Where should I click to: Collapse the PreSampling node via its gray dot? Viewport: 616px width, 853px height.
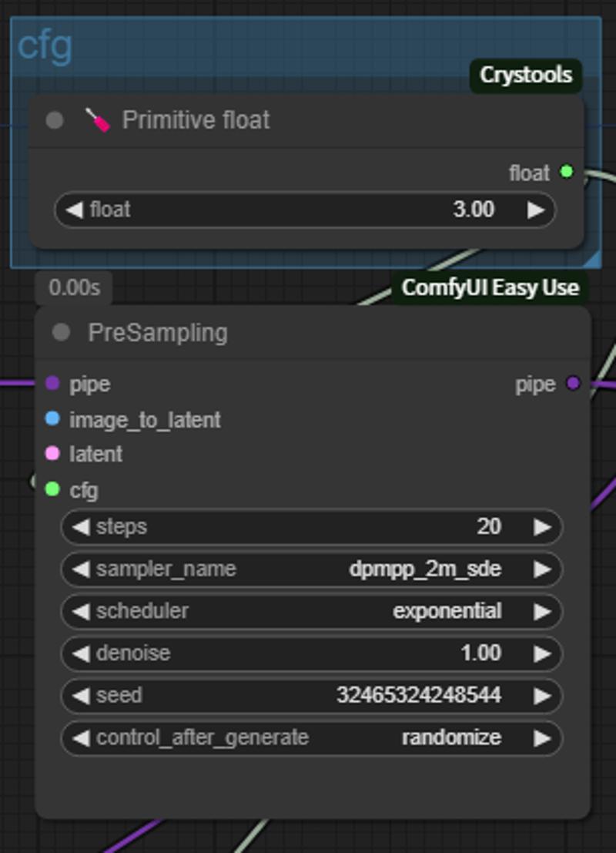click(x=61, y=333)
